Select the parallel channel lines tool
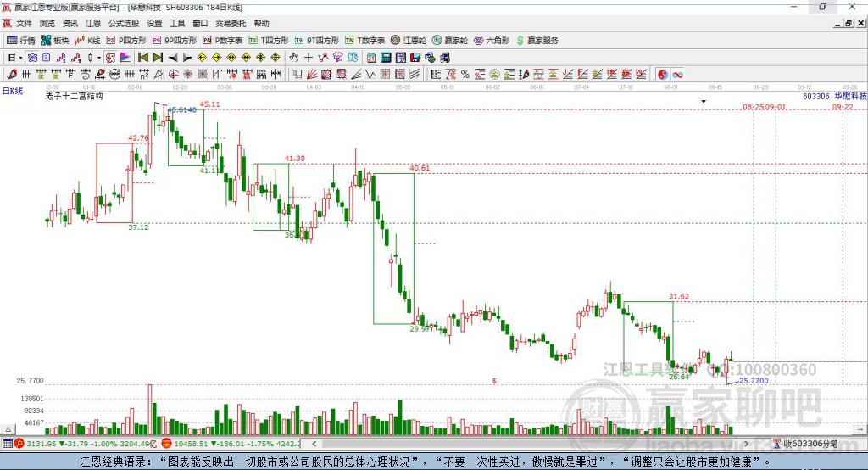 414,75
